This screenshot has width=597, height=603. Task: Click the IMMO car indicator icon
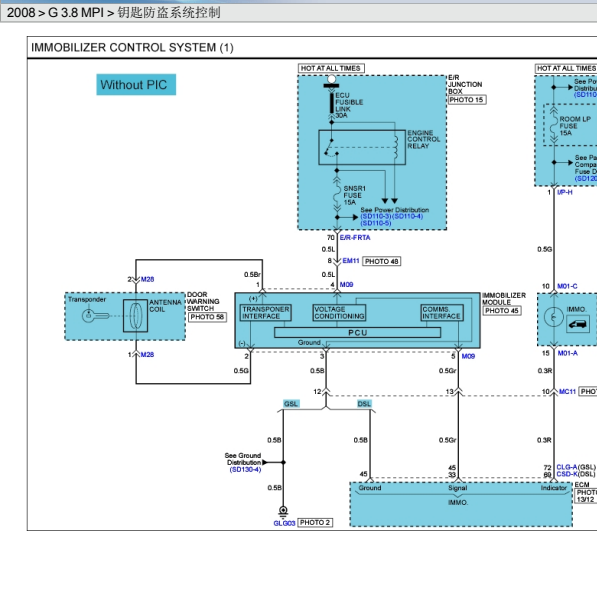[578, 325]
